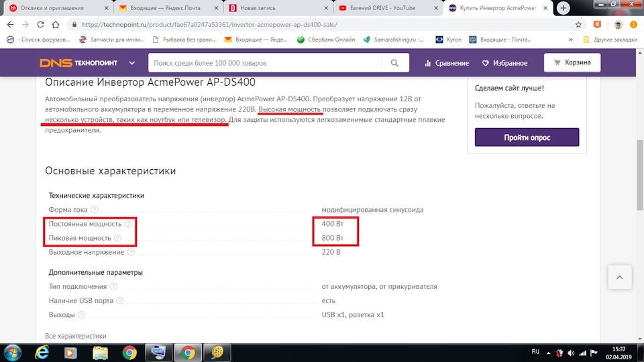The height and width of the screenshot is (362, 644).
Task: Launch Internet Explorer from the taskbar
Action: (x=42, y=353)
